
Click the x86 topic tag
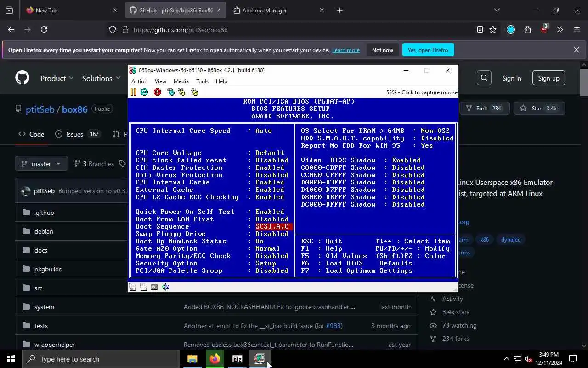pos(485,240)
